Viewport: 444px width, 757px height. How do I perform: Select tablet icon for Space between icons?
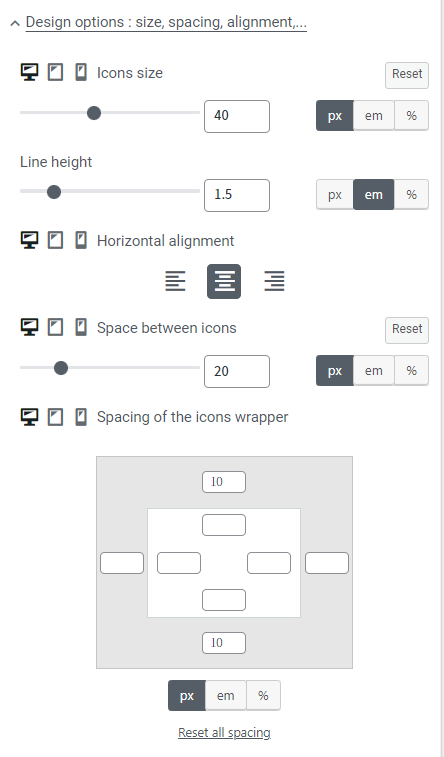55,327
